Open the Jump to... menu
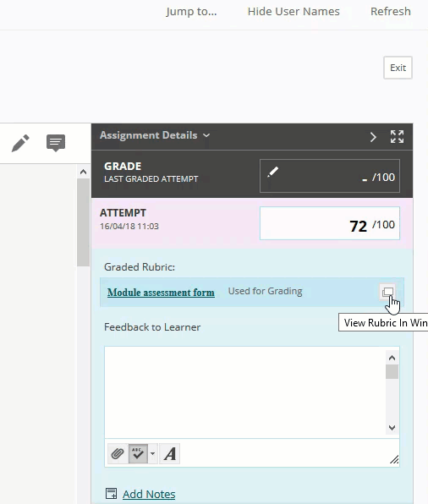This screenshot has height=504, width=428. point(191,12)
